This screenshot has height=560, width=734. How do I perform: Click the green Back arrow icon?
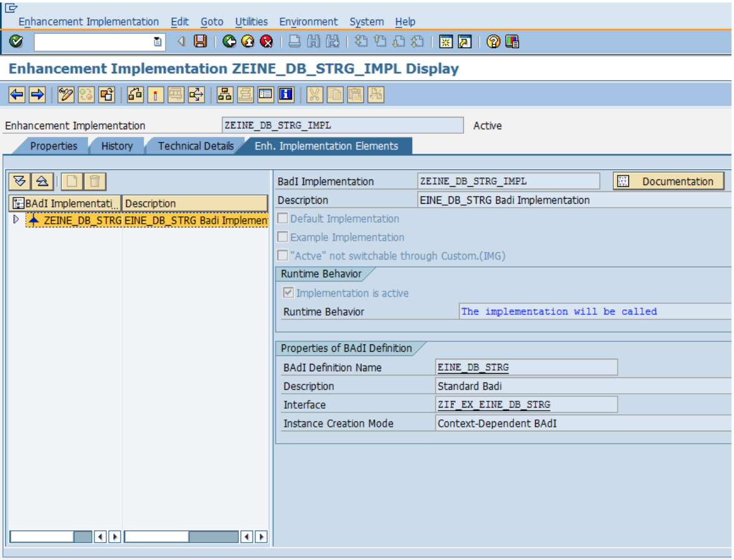pos(229,42)
